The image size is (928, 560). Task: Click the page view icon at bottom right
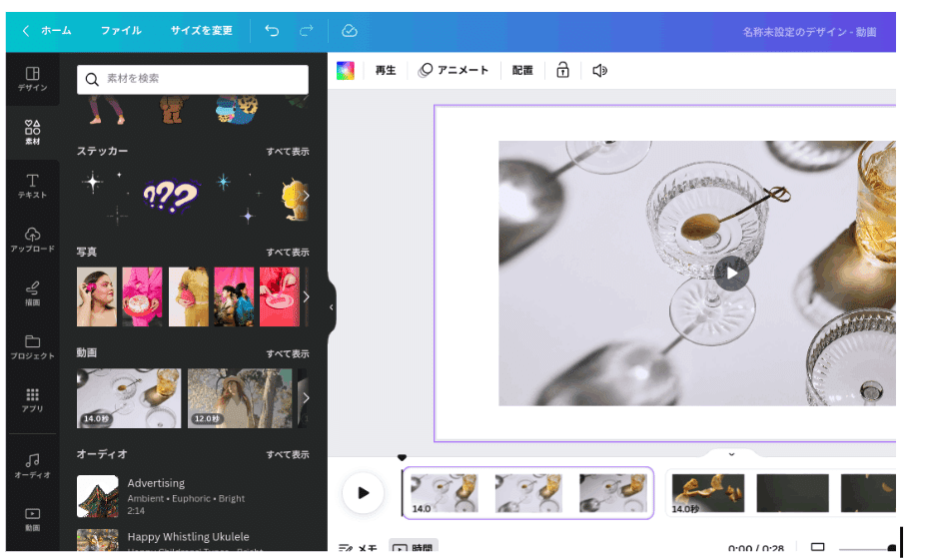pyautogui.click(x=817, y=547)
